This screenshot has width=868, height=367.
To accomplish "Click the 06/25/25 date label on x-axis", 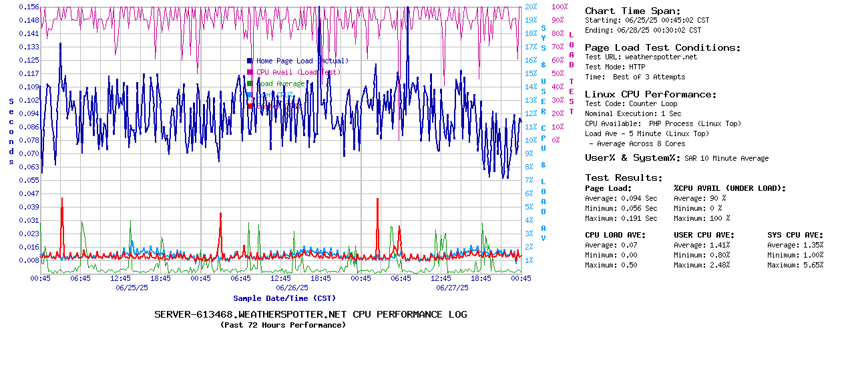I will pyautogui.click(x=132, y=288).
